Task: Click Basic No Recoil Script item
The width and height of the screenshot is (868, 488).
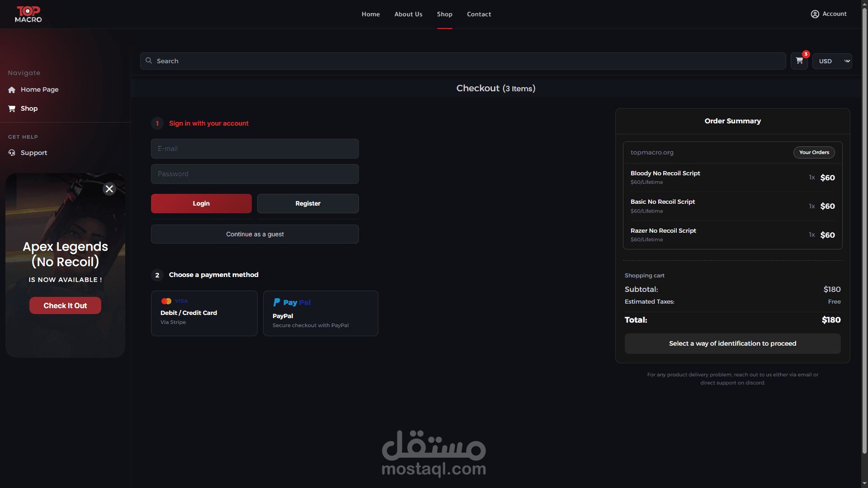Action: tap(733, 206)
